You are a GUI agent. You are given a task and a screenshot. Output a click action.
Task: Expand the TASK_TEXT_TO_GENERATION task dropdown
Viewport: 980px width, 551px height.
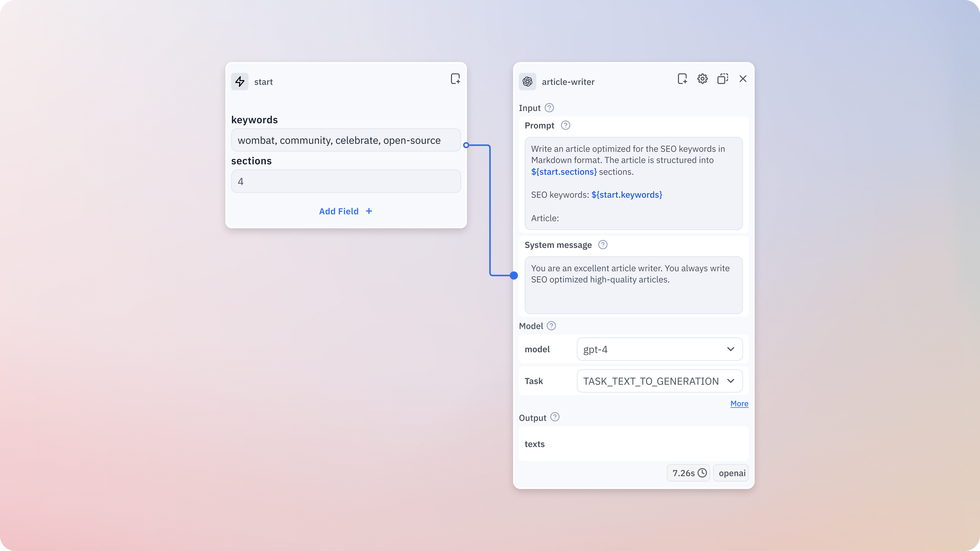pos(659,381)
